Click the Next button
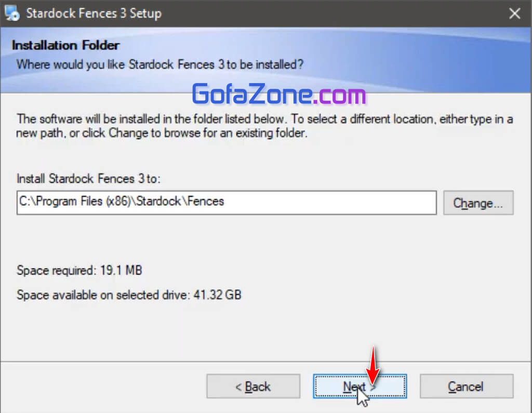 (360, 387)
